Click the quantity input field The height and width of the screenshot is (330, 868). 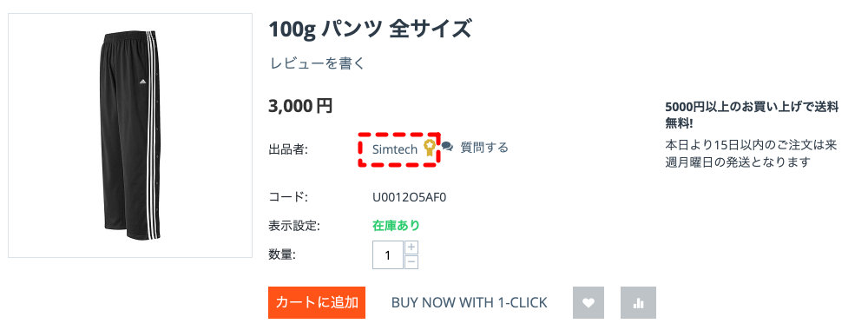click(387, 255)
